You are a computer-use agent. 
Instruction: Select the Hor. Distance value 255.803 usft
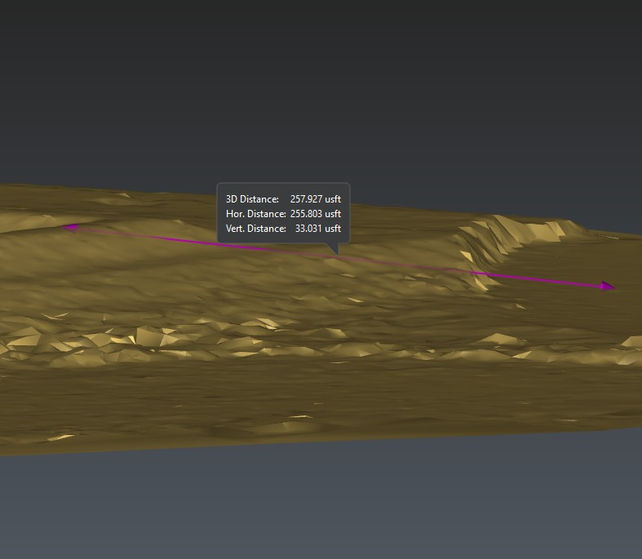click(x=315, y=214)
